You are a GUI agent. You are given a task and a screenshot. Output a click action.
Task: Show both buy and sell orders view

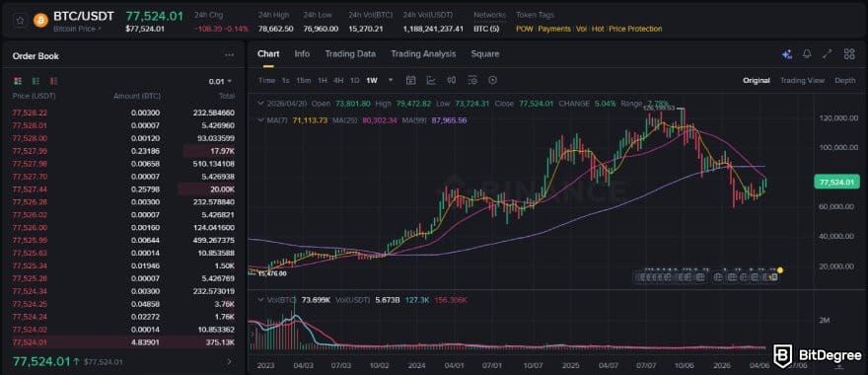[18, 81]
